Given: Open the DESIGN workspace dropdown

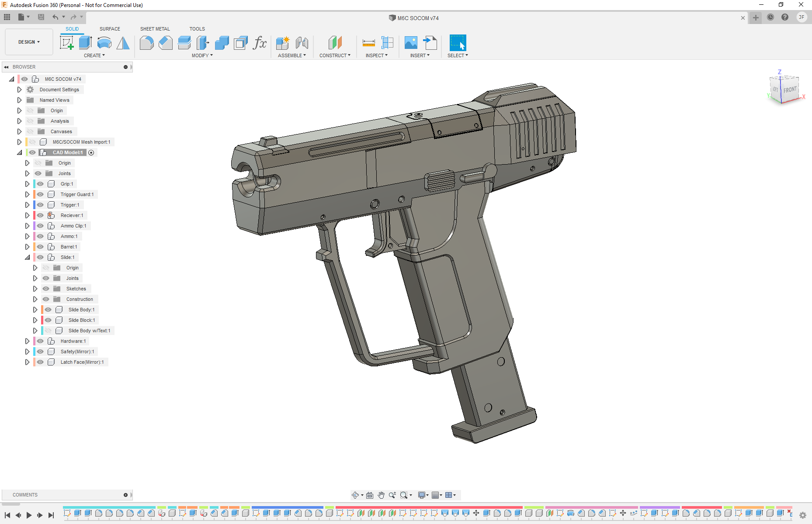Looking at the screenshot, I should tap(29, 42).
